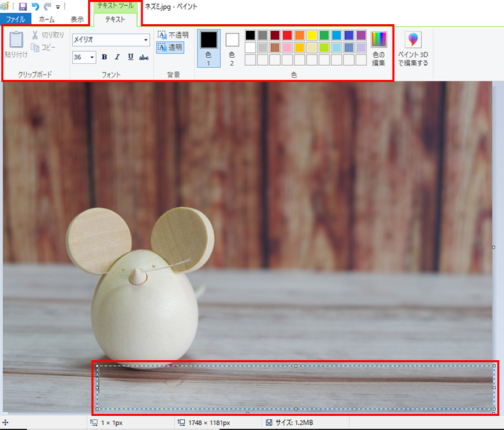
Task: Toggle Underline text formatting
Action: point(130,57)
